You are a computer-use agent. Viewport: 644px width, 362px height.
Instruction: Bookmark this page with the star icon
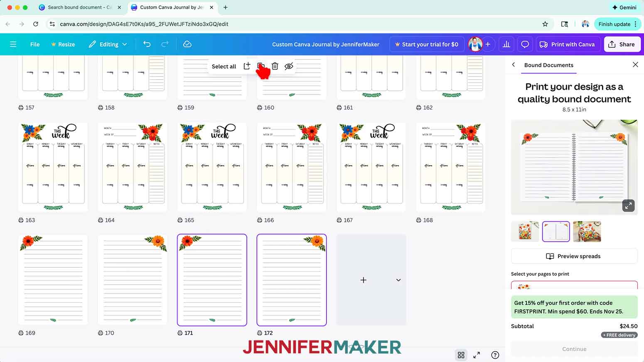pos(545,24)
